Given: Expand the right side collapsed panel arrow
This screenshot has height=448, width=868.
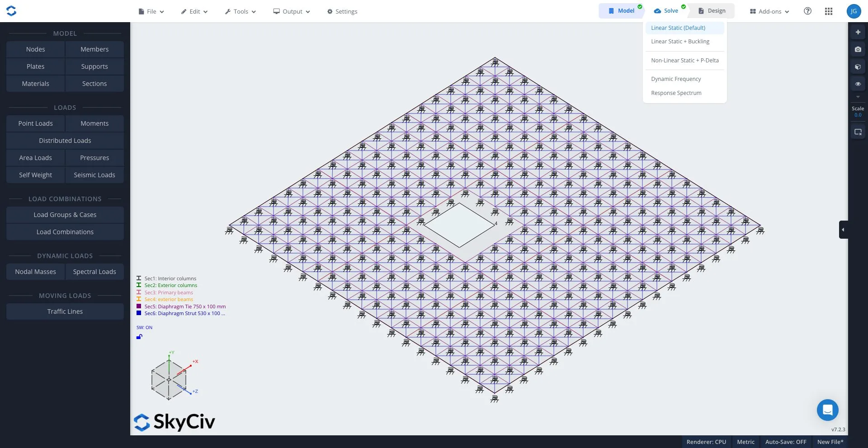Looking at the screenshot, I should (843, 230).
